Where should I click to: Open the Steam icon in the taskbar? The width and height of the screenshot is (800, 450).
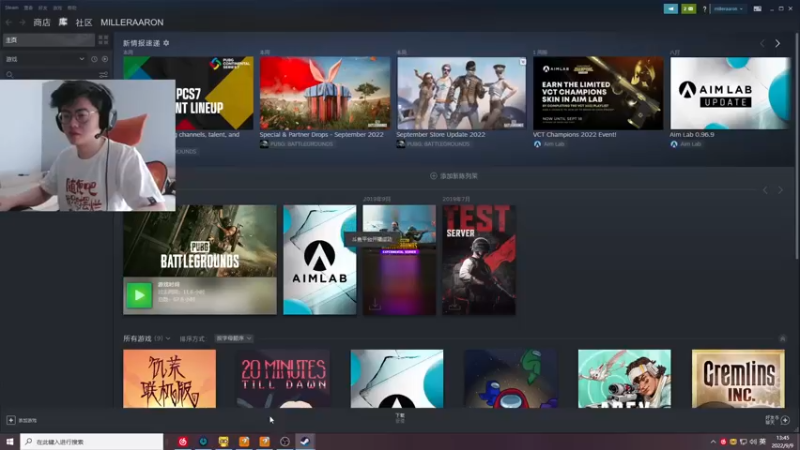[x=305, y=441]
